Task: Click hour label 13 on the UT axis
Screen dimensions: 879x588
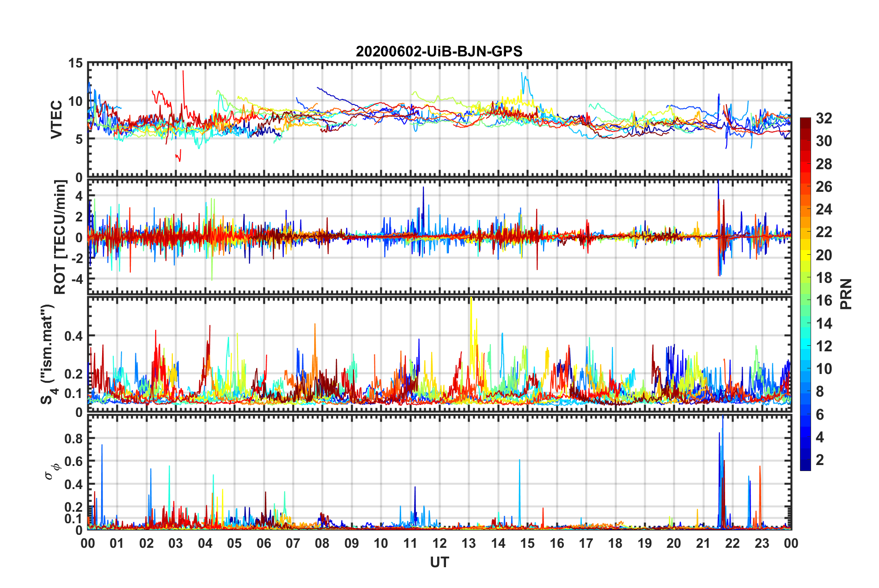Action: (x=469, y=544)
